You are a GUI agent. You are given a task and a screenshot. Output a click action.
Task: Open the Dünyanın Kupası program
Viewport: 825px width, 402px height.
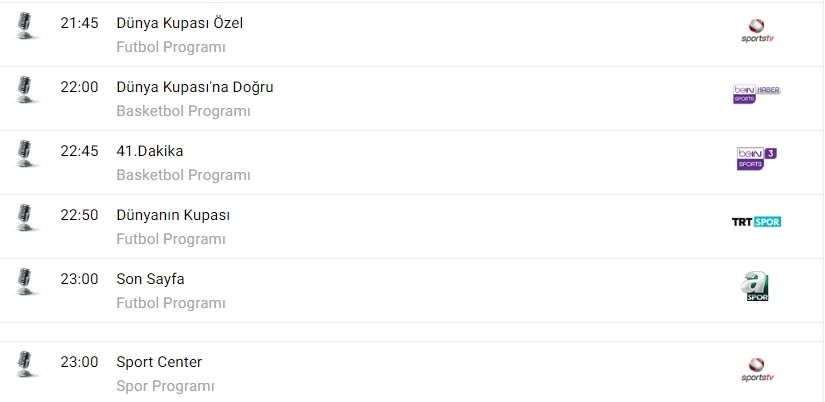pyautogui.click(x=174, y=215)
